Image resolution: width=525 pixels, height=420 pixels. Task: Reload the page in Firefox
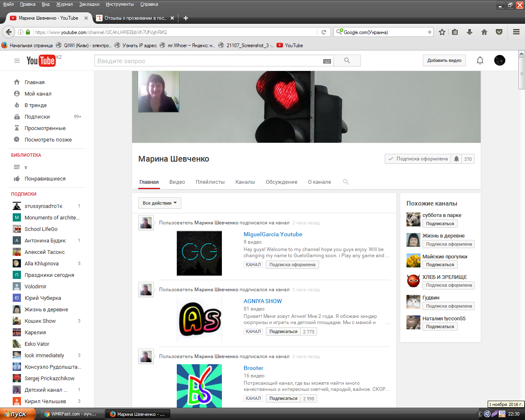click(324, 32)
